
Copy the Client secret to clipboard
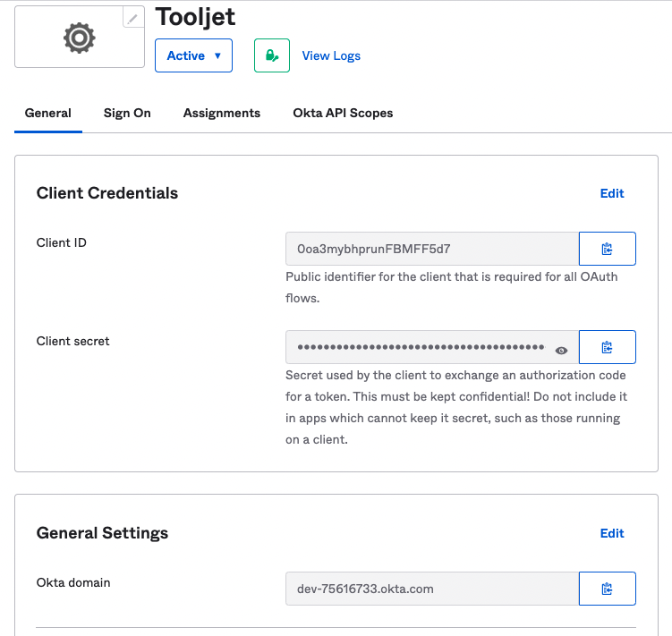click(x=607, y=347)
